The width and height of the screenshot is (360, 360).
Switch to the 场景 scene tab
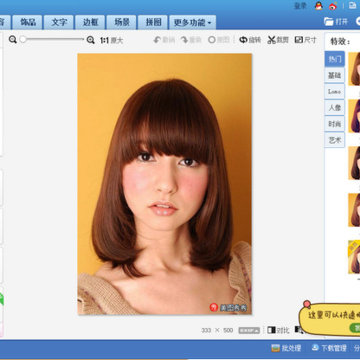121,22
